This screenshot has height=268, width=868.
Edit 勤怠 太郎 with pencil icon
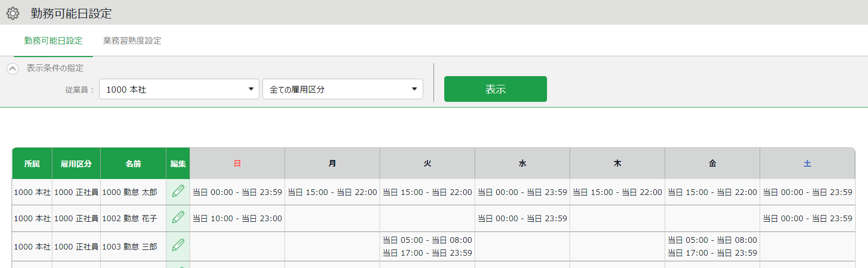pyautogui.click(x=178, y=191)
